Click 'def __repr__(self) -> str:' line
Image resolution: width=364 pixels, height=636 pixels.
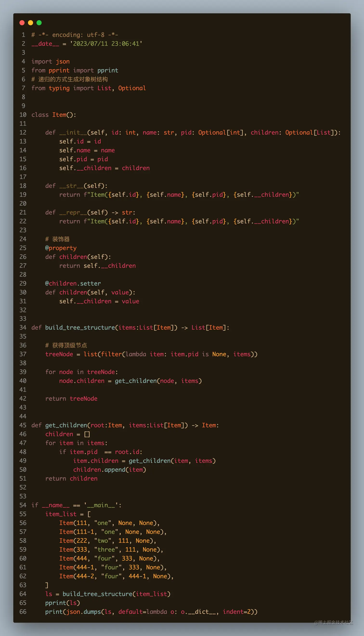click(90, 212)
